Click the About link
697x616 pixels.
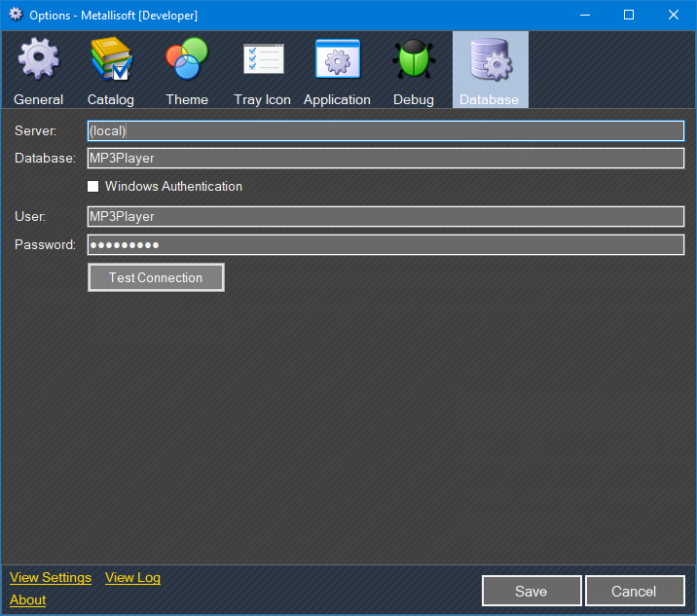[28, 600]
